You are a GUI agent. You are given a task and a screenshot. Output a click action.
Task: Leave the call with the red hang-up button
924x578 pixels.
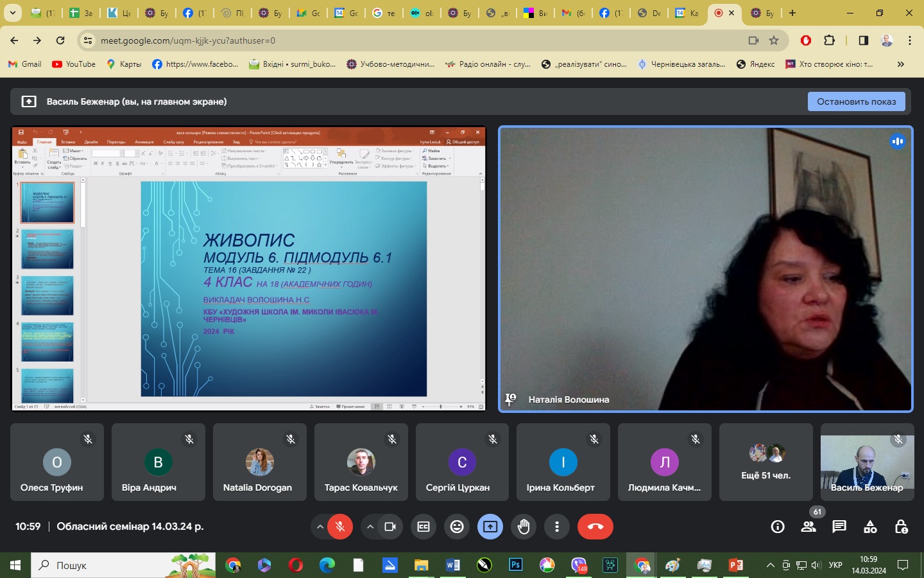tap(595, 527)
